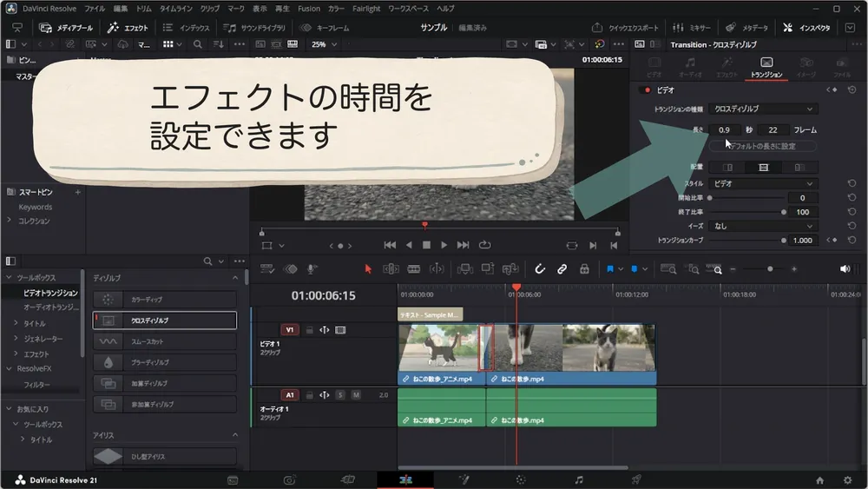Open the Fusion menu
This screenshot has width=868, height=489.
[x=309, y=9]
